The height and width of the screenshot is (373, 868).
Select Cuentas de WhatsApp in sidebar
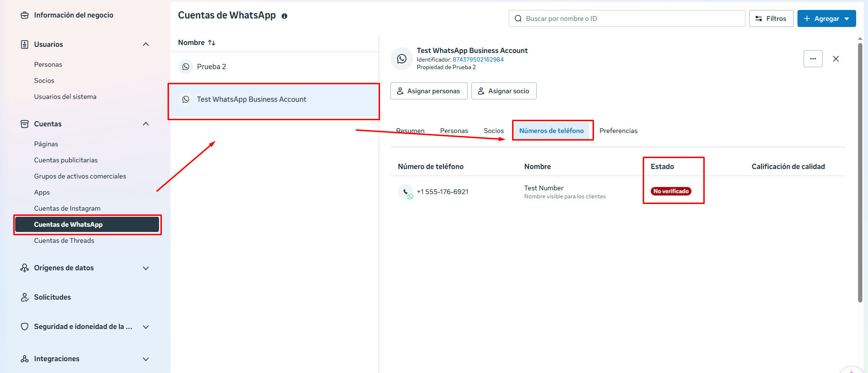click(x=87, y=224)
